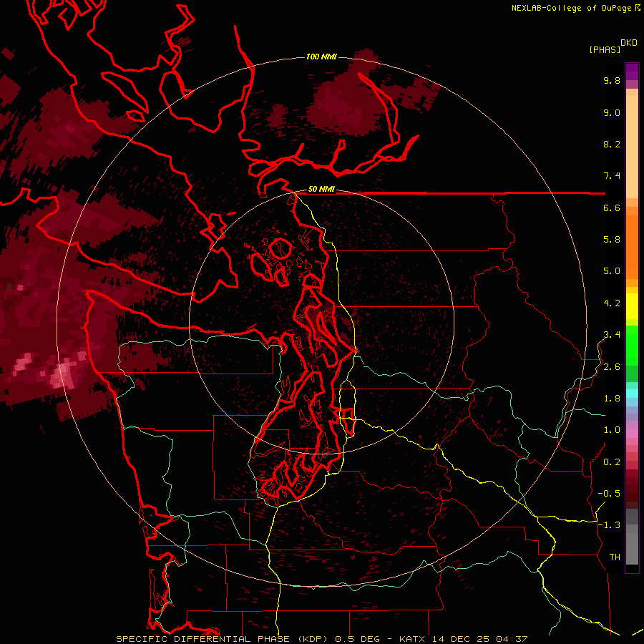Select the 9.8 value on the scale
The width and height of the screenshot is (644, 644).
click(x=612, y=80)
